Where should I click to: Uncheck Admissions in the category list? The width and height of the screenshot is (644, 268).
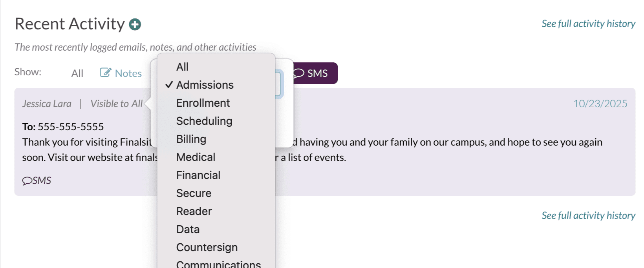(x=205, y=85)
